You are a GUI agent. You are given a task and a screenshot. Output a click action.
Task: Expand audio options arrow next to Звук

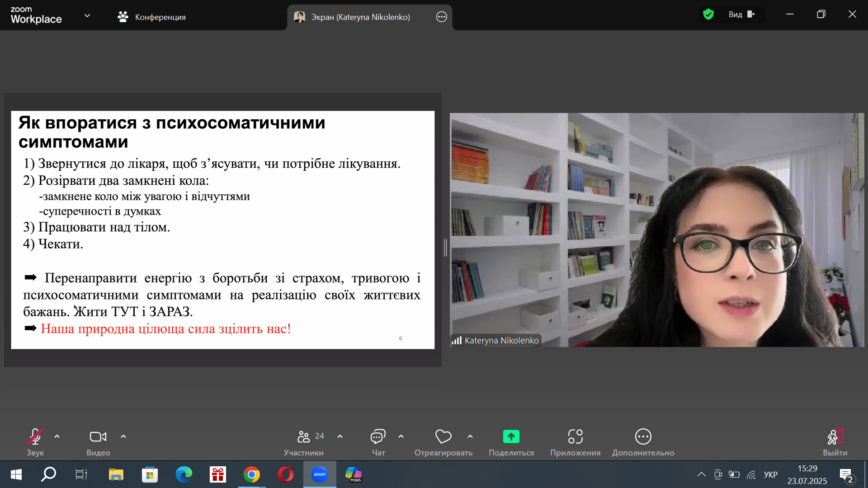[x=57, y=436]
